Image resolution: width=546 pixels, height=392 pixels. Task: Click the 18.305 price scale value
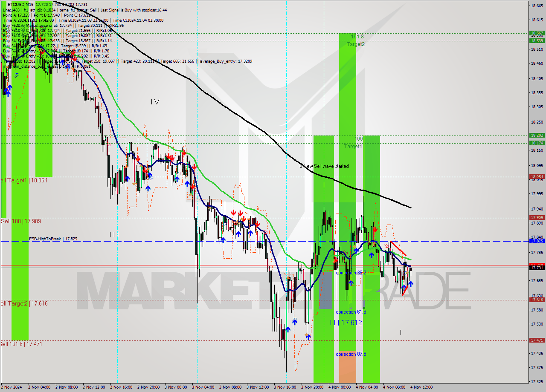(537, 107)
